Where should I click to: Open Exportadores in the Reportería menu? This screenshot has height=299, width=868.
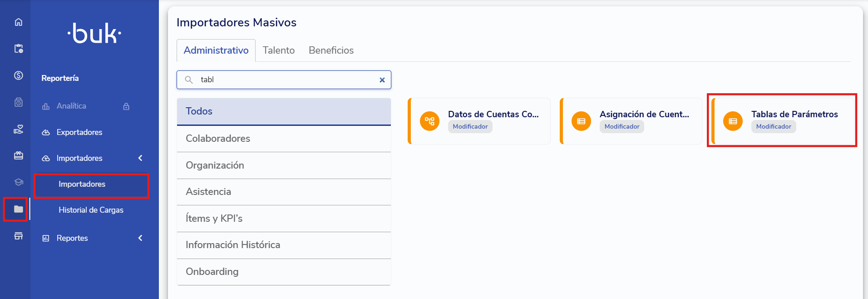[79, 132]
